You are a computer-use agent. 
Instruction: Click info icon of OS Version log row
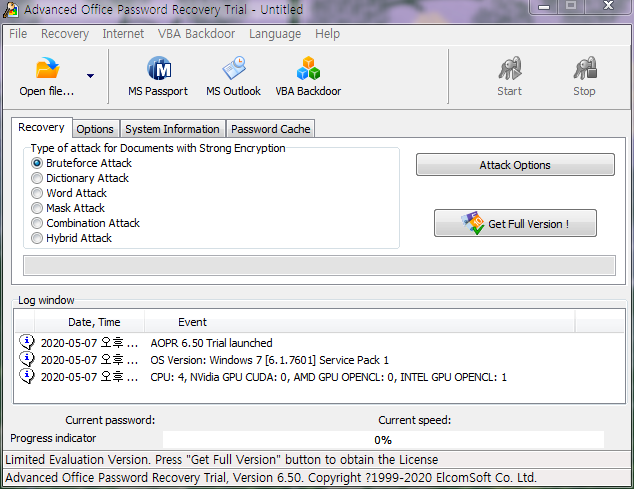(x=27, y=359)
